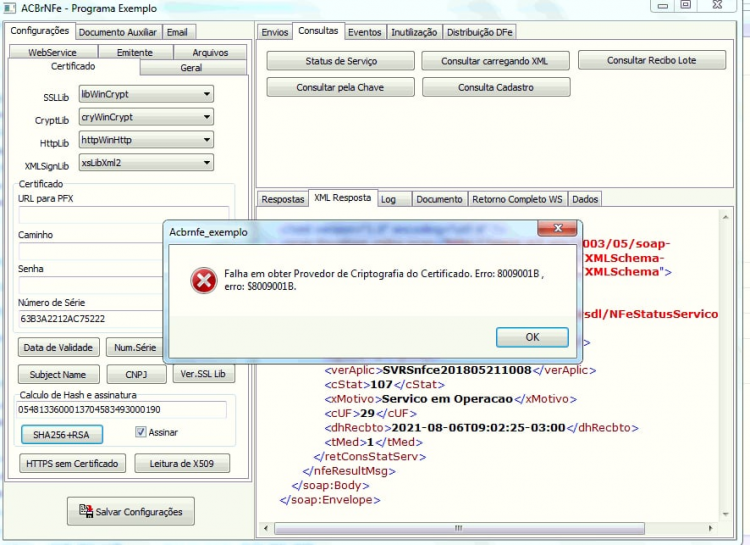The width and height of the screenshot is (750, 545).
Task: Switch to the Documento results tab
Action: click(x=439, y=199)
